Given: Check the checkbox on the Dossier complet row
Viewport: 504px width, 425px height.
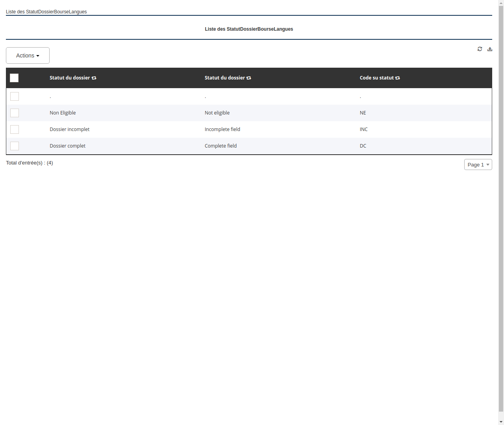Looking at the screenshot, I should point(15,146).
